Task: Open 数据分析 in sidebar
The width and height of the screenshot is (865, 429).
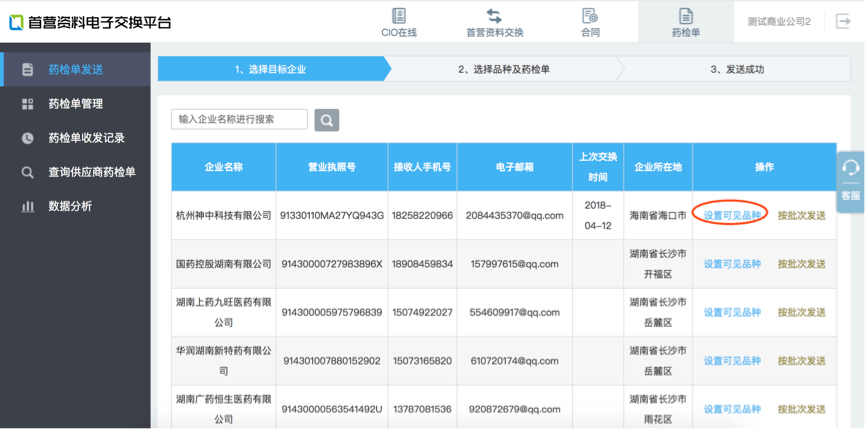Action: 75,206
